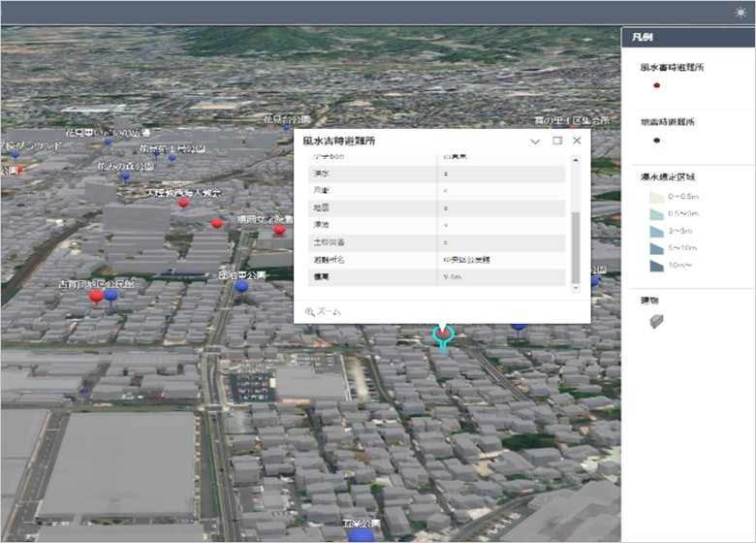Click the 津波 row in popup table
Image resolution: width=756 pixels, height=543 pixels.
[x=437, y=225]
